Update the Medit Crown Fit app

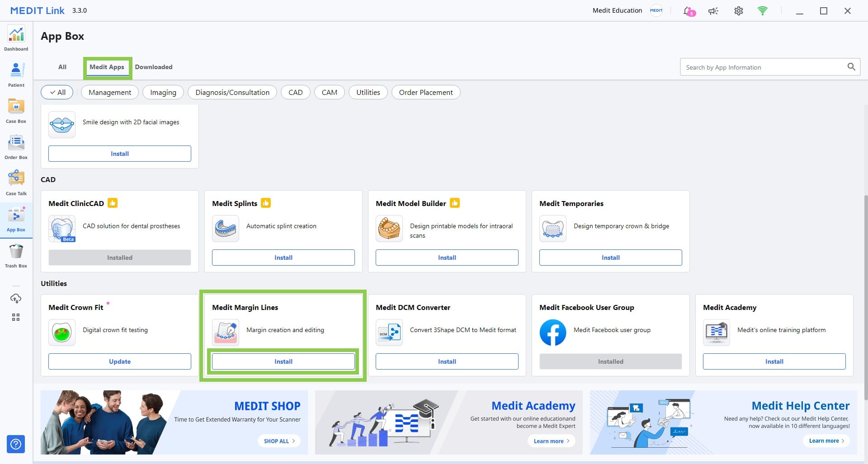coord(119,361)
